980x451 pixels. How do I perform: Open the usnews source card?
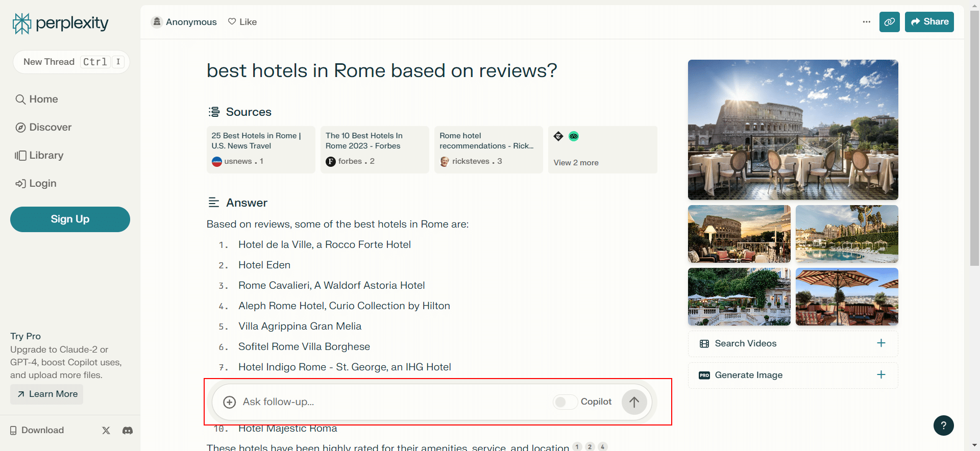(261, 149)
